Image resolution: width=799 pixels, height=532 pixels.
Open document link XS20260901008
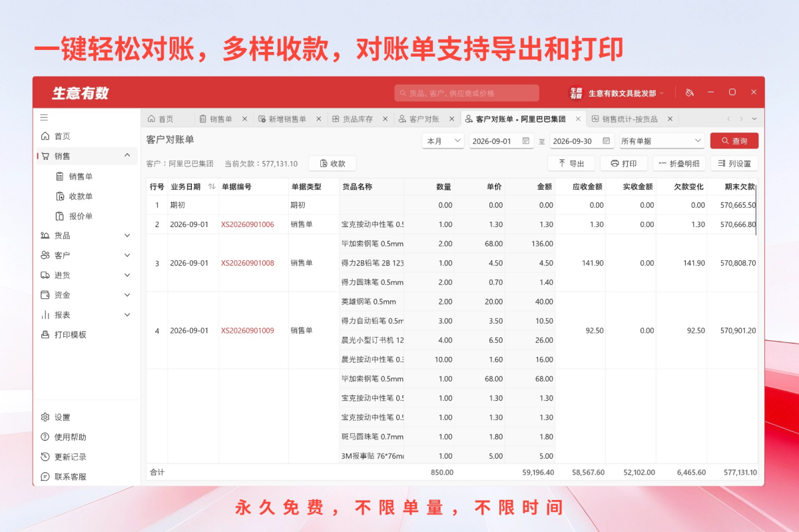(x=247, y=263)
